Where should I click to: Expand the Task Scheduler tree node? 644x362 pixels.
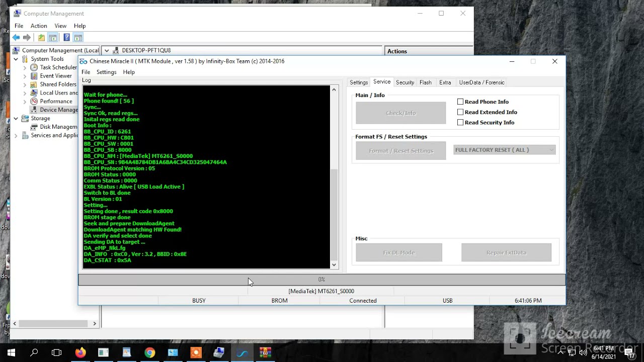tap(25, 67)
